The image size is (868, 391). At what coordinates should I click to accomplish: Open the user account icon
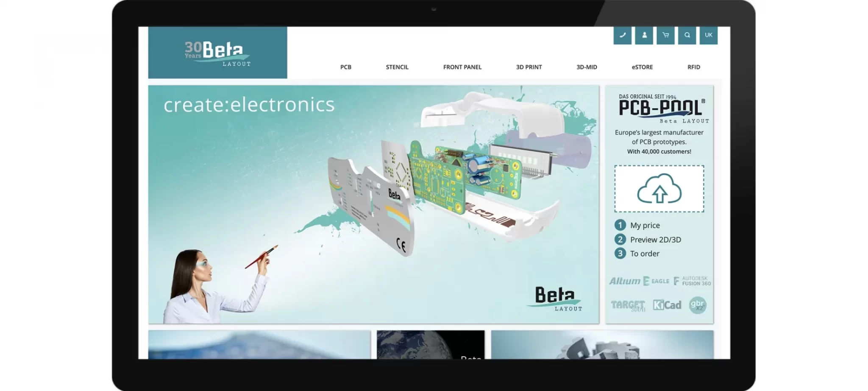[644, 35]
